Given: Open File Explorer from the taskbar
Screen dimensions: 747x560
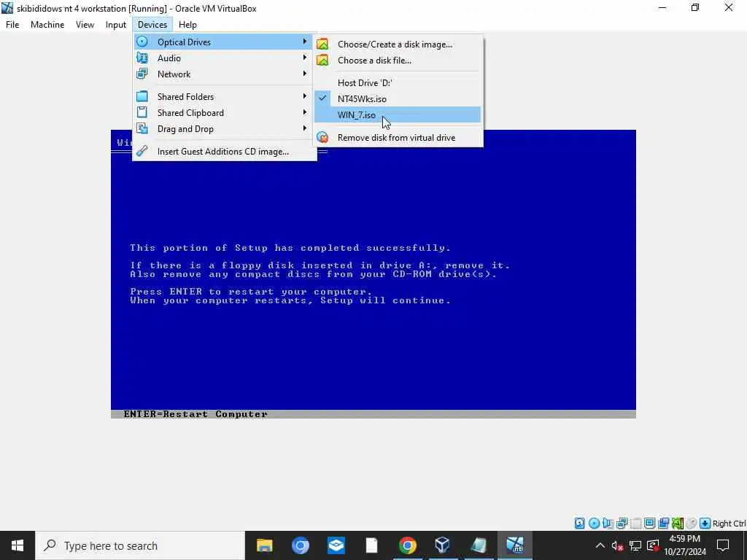Looking at the screenshot, I should [264, 545].
